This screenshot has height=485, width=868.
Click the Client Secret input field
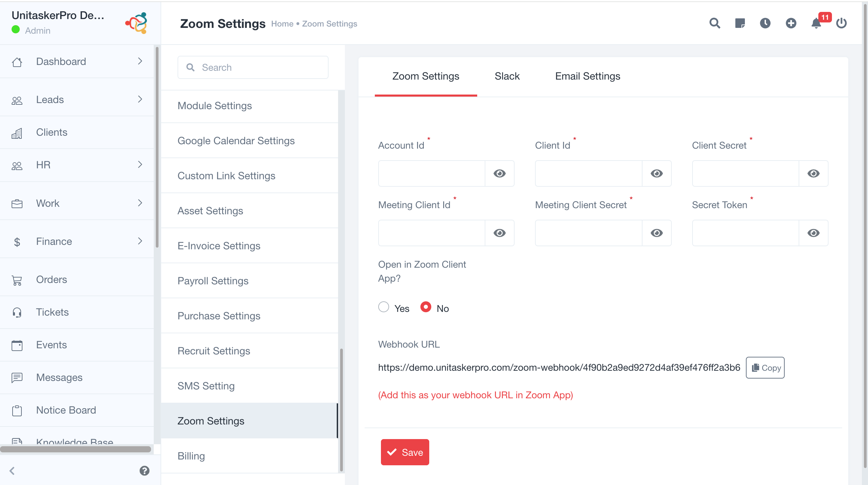pyautogui.click(x=746, y=173)
